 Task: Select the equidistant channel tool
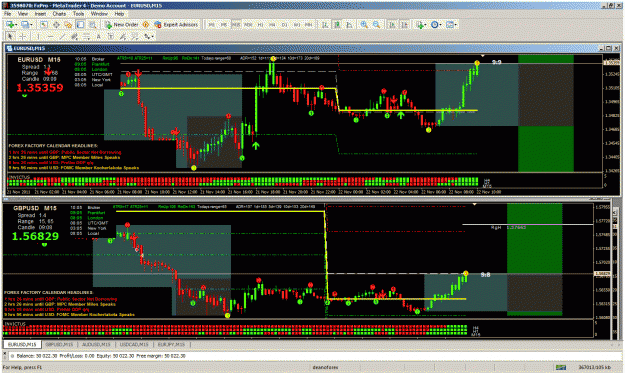click(74, 36)
